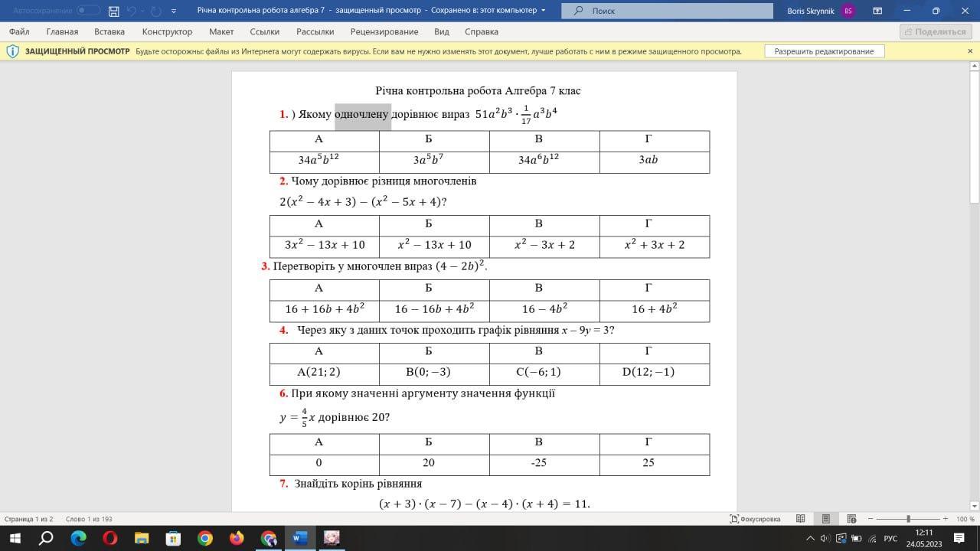Click the Word icon in taskbar
Screen dimensions: 980x551
(x=299, y=538)
